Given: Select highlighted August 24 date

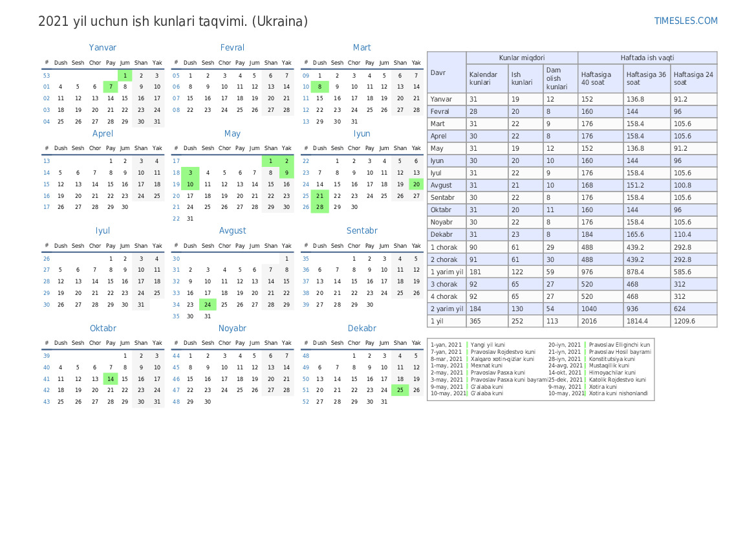Looking at the screenshot, I should tap(208, 305).
